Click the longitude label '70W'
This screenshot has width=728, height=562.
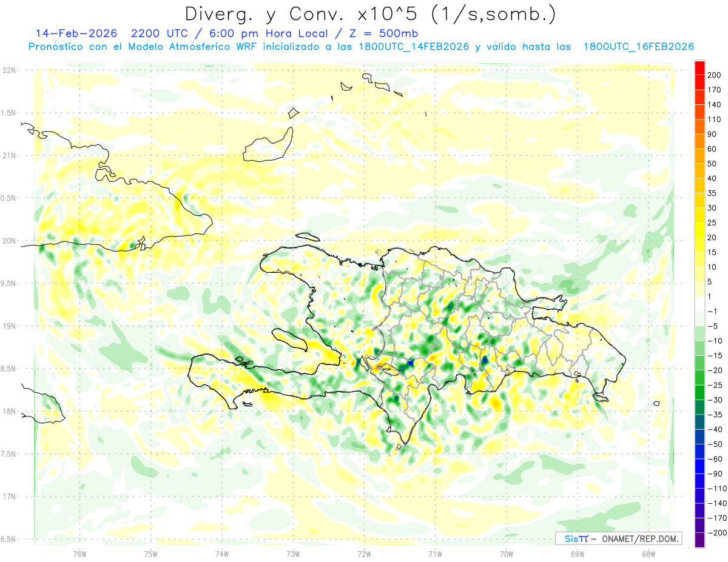point(507,554)
